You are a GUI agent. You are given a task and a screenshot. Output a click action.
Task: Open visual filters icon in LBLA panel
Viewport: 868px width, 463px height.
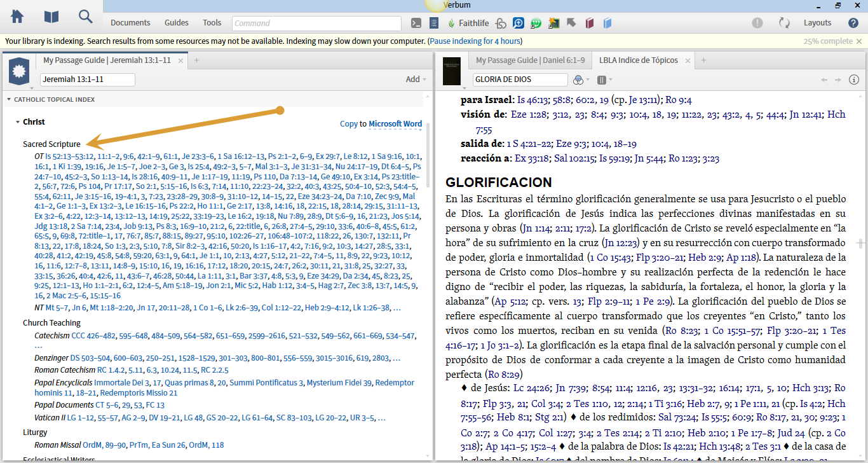(578, 80)
